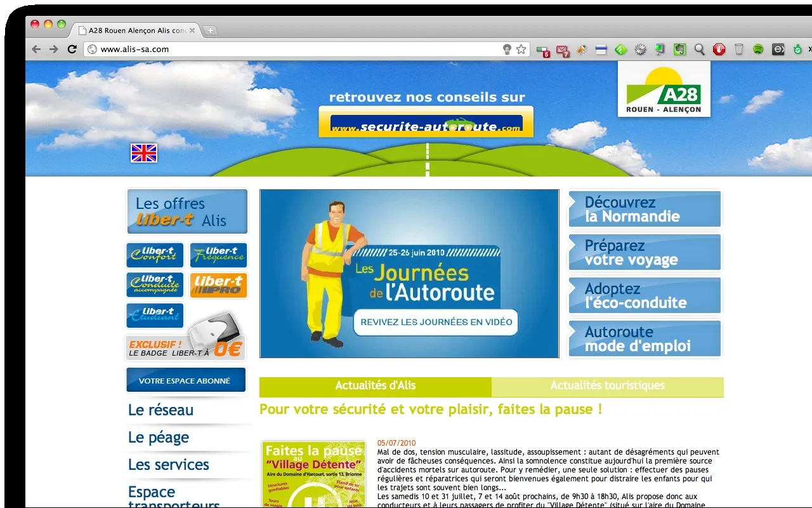Click Revivez les journées en vidéo
The height and width of the screenshot is (508, 812).
pyautogui.click(x=436, y=322)
